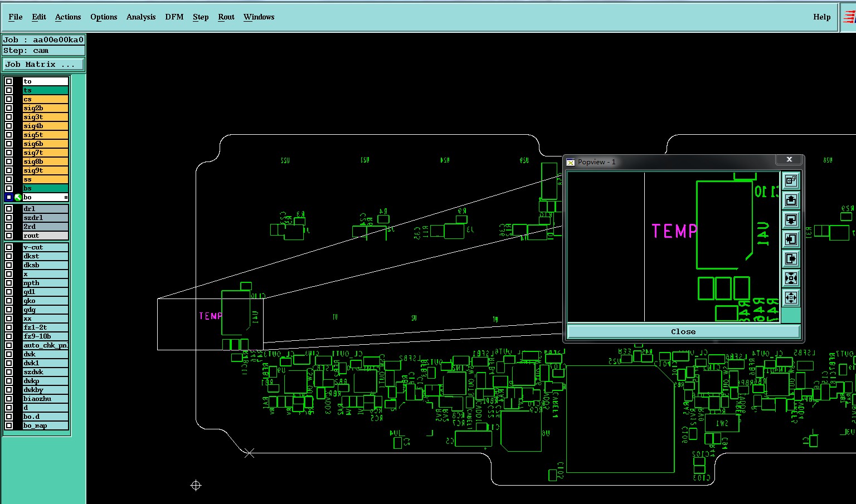Toggle display checkbox for layer to
The height and width of the screenshot is (504, 856).
point(9,81)
